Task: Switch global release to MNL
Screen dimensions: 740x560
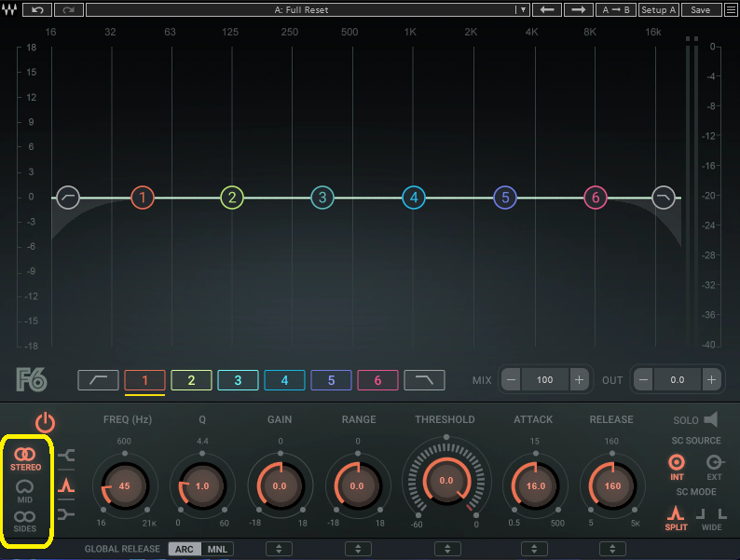Action: pos(216,549)
